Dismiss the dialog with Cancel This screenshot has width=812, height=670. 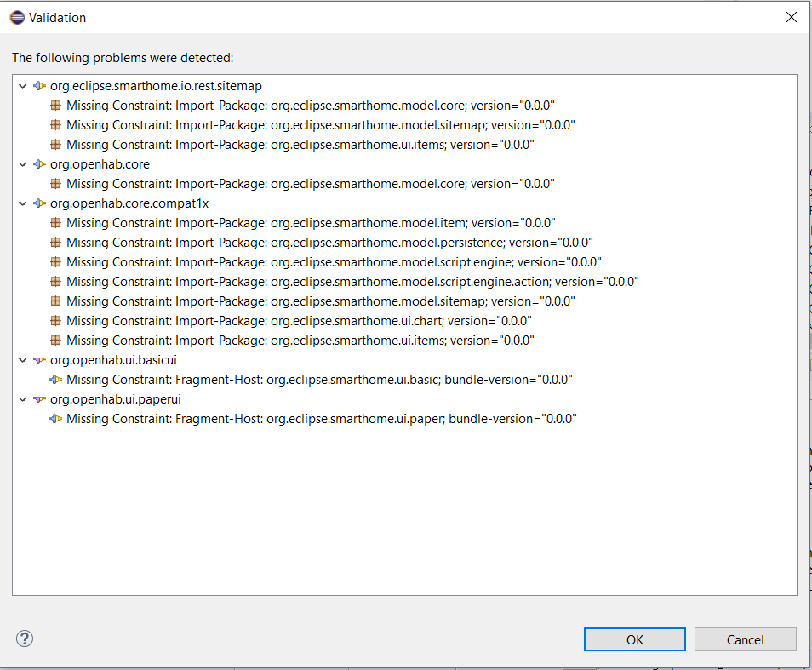[746, 639]
